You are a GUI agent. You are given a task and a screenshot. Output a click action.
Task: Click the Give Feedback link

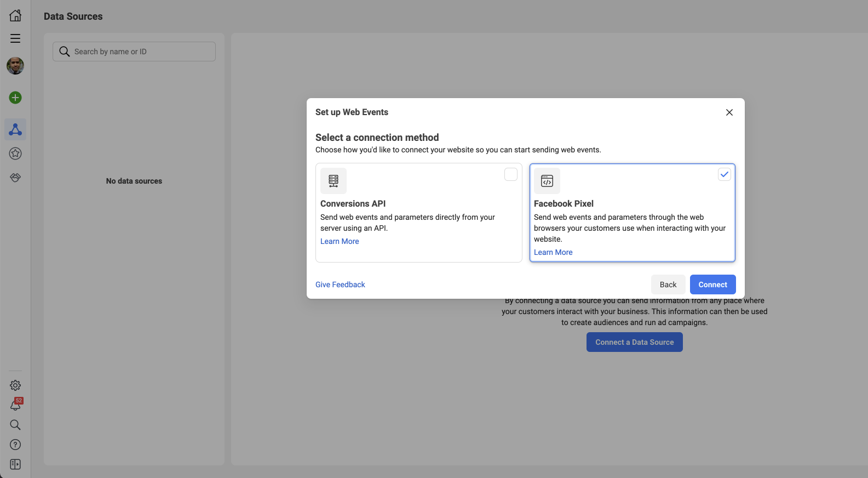pos(340,284)
